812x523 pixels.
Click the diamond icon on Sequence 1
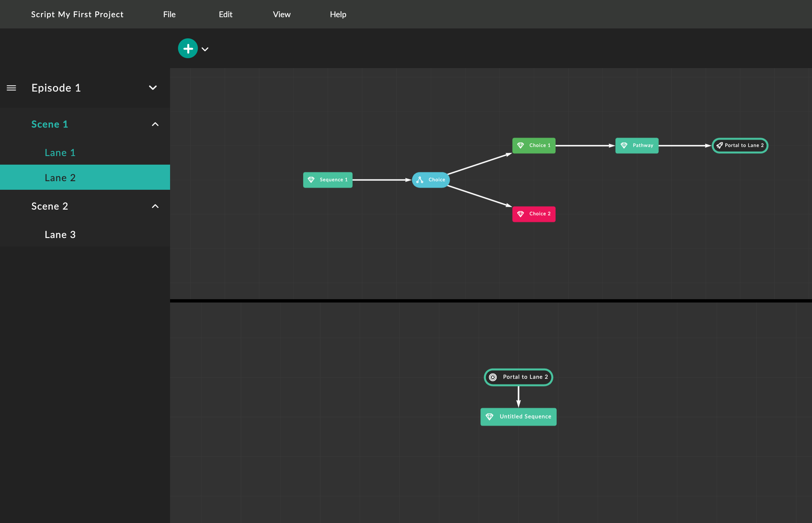(x=311, y=180)
